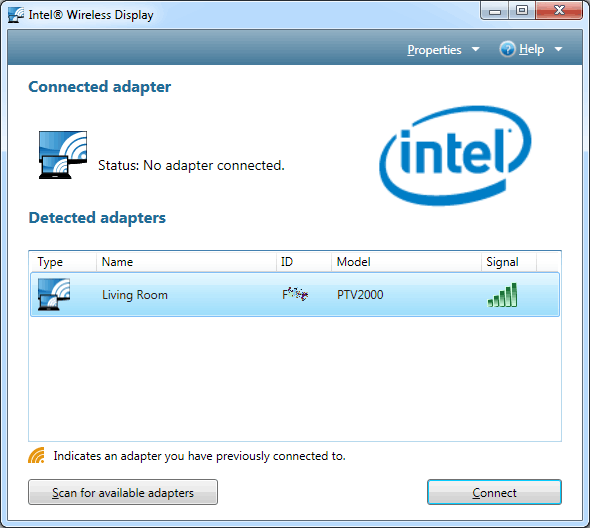
Task: Sort adapters by Model column header
Action: click(x=406, y=262)
